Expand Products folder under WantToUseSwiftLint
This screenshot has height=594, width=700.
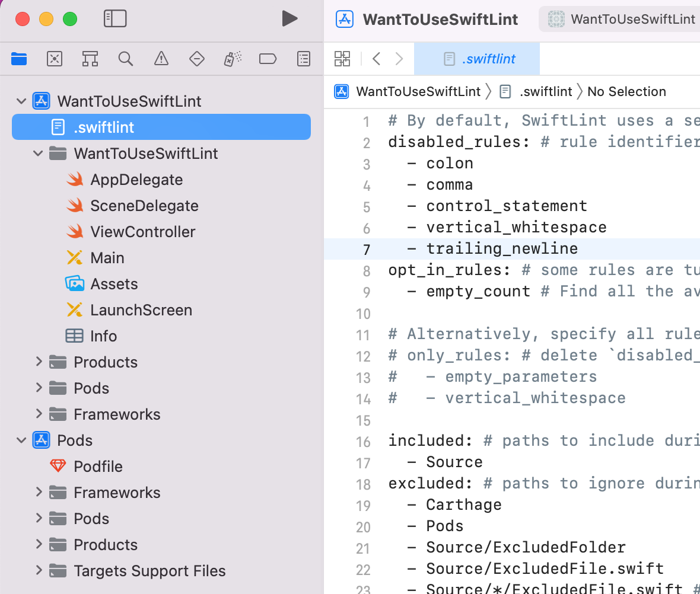click(39, 362)
